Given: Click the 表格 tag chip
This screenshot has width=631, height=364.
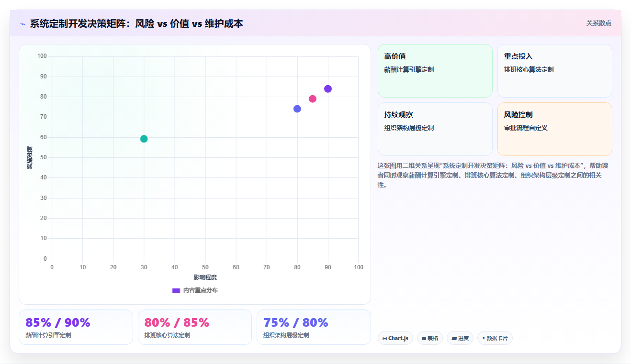Looking at the screenshot, I should tap(430, 338).
